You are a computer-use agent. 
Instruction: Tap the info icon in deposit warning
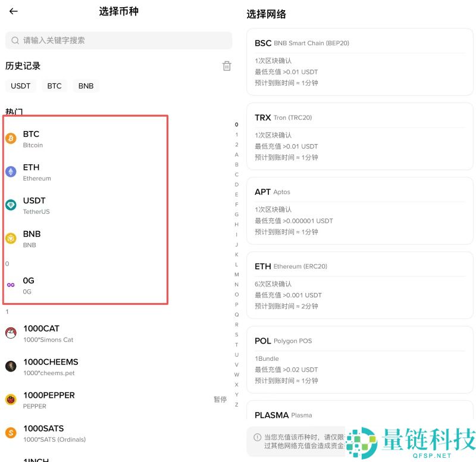click(257, 437)
